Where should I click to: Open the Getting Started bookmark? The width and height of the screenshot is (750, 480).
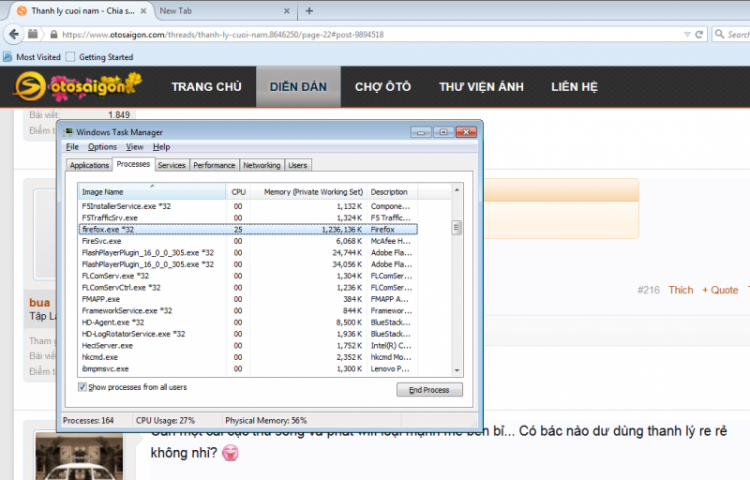(99, 57)
